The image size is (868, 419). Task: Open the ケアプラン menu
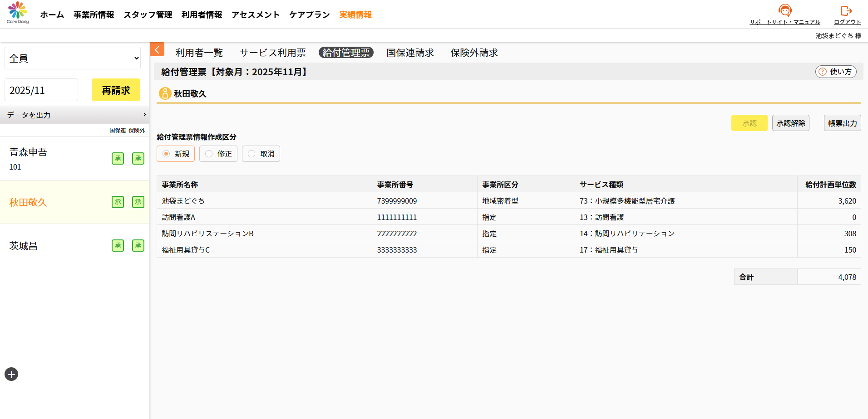(309, 15)
